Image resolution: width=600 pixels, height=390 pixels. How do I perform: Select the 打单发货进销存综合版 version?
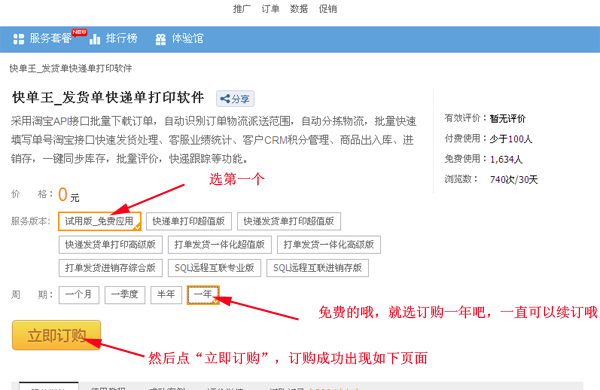110,268
